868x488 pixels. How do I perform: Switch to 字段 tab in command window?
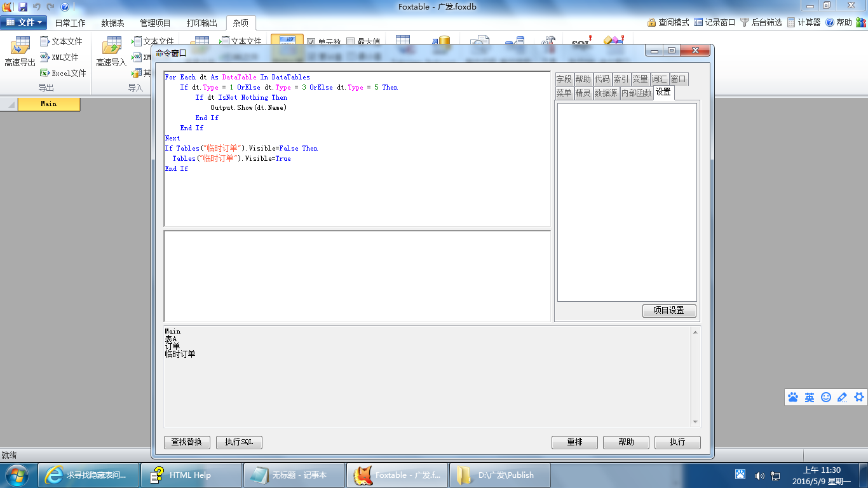click(564, 79)
